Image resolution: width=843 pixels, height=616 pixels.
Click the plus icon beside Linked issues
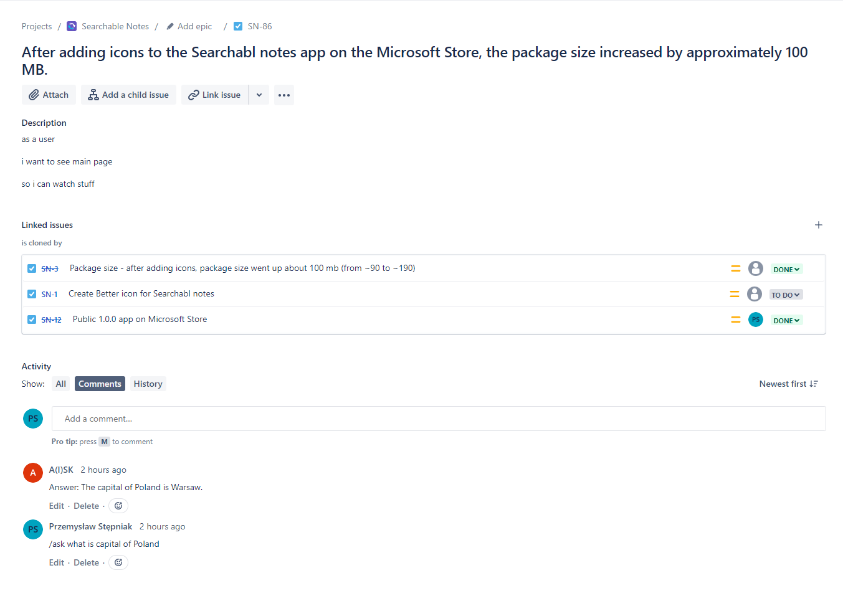tap(819, 225)
